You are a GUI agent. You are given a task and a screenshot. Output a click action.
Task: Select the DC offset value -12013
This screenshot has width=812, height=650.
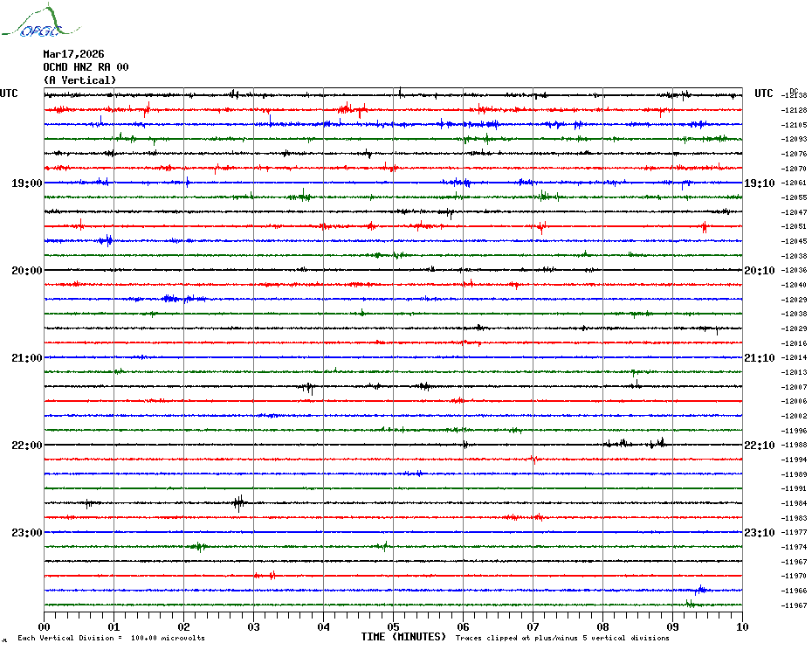795,373
